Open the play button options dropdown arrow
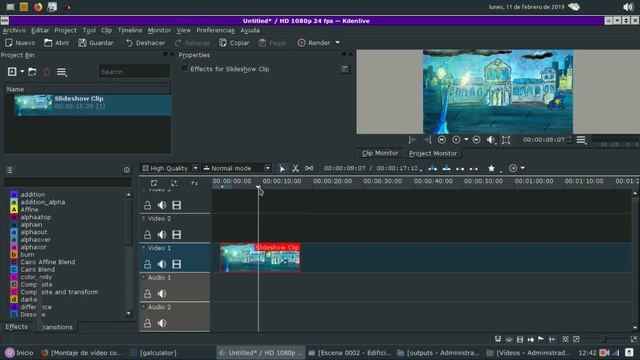 tap(466, 140)
